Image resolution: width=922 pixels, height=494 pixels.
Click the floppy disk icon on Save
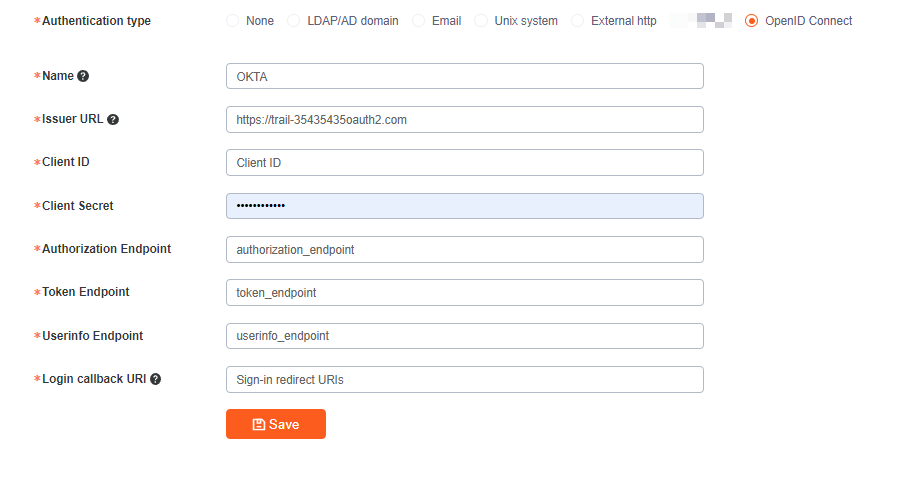click(x=259, y=425)
